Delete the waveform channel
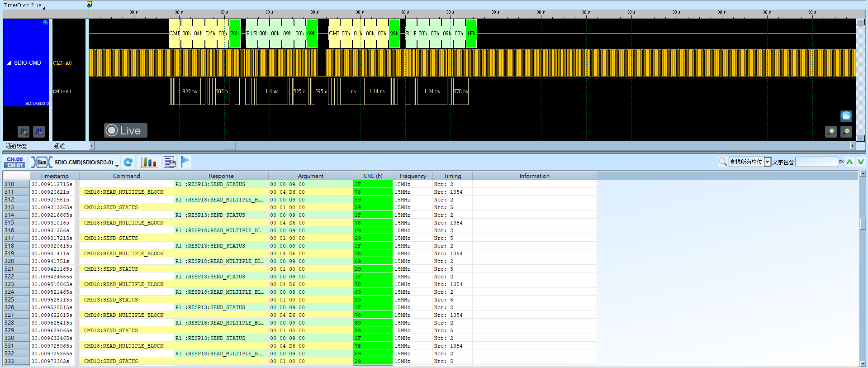This screenshot has width=868, height=368. (x=39, y=132)
